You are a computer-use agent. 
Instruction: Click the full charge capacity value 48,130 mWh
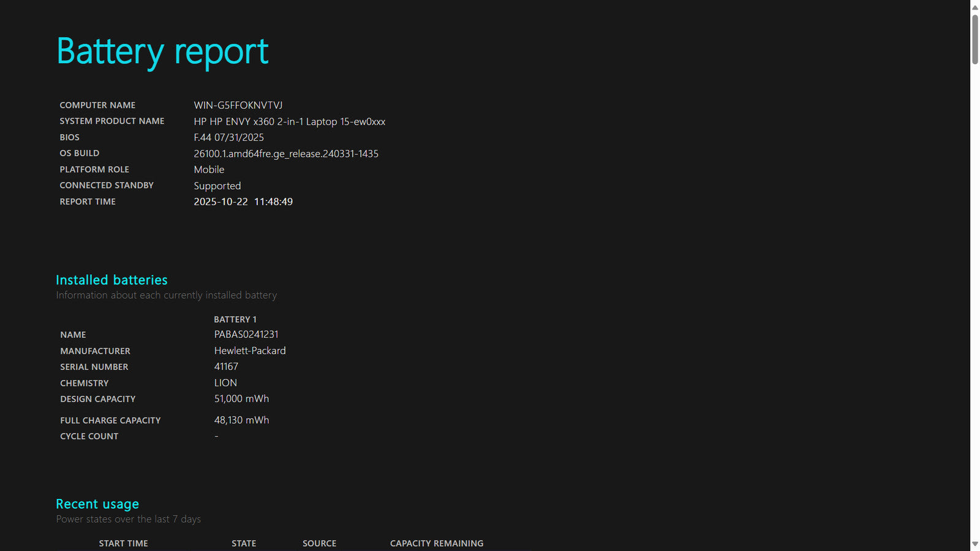tap(241, 420)
